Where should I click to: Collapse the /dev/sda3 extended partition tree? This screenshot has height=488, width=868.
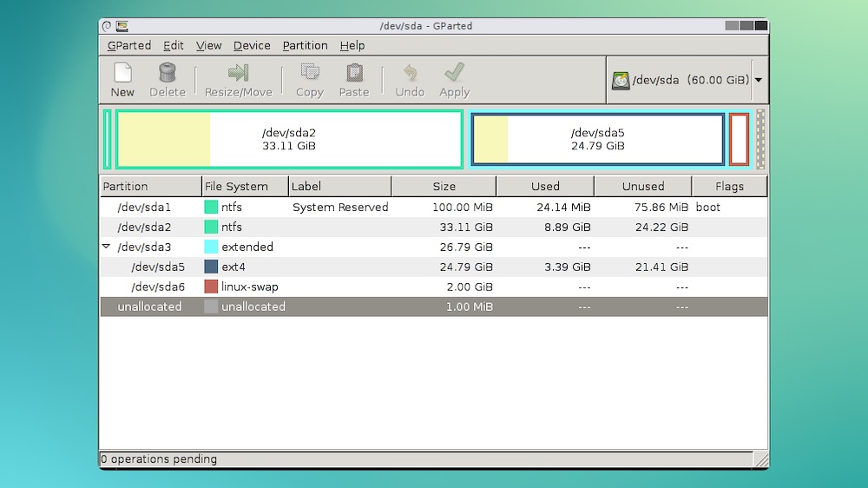[x=107, y=247]
